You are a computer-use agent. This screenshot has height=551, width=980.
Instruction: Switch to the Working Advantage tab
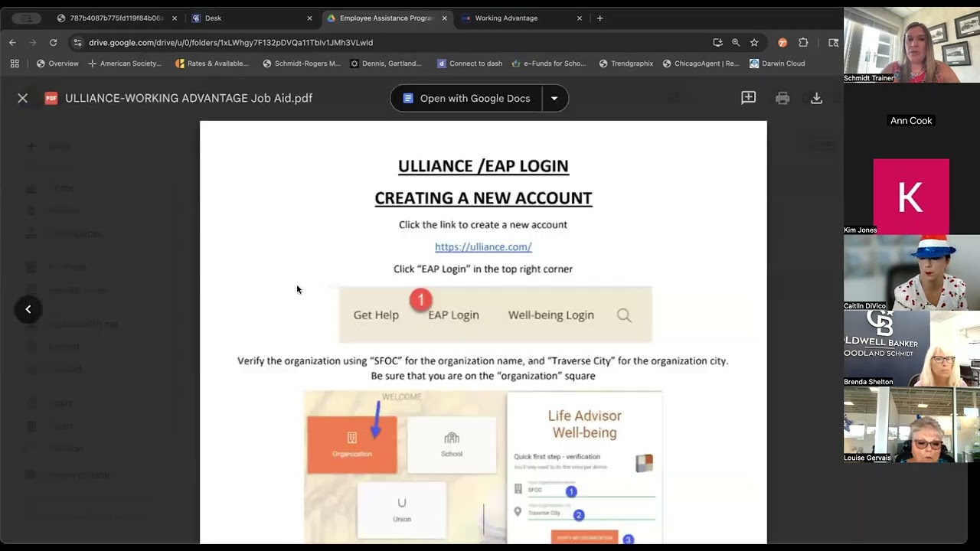coord(521,18)
